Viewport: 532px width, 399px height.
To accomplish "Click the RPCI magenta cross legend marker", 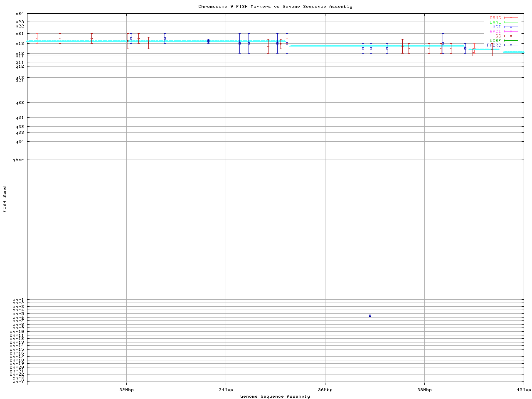I will (511, 31).
